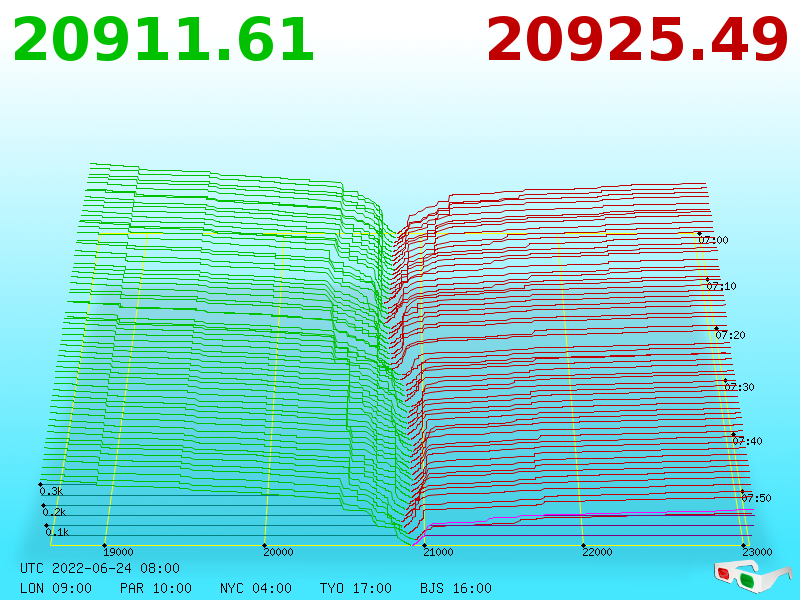The width and height of the screenshot is (800, 600).
Task: Click the 07:10 time axis marker
Action: [721, 286]
